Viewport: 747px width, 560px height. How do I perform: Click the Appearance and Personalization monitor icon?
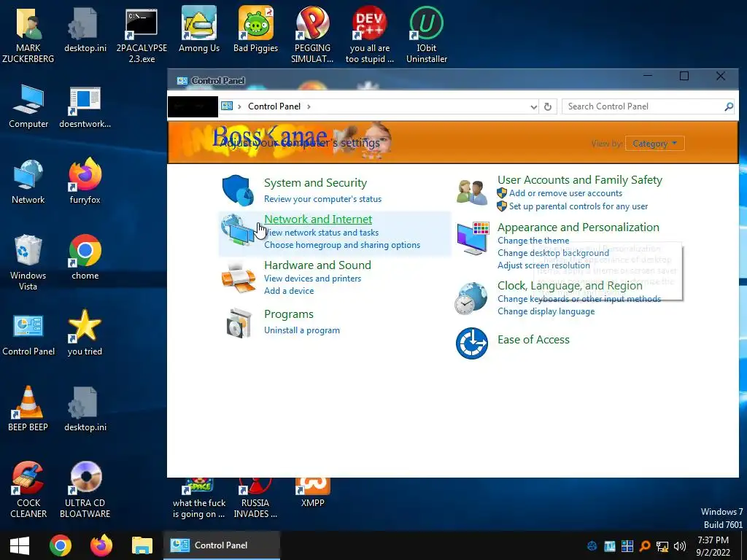(x=472, y=238)
